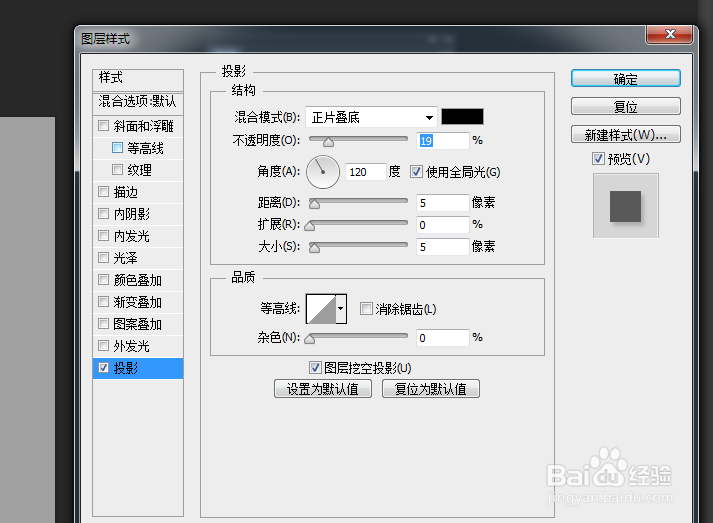Click the 不透明度 value field
The height and width of the screenshot is (523, 713).
[442, 141]
